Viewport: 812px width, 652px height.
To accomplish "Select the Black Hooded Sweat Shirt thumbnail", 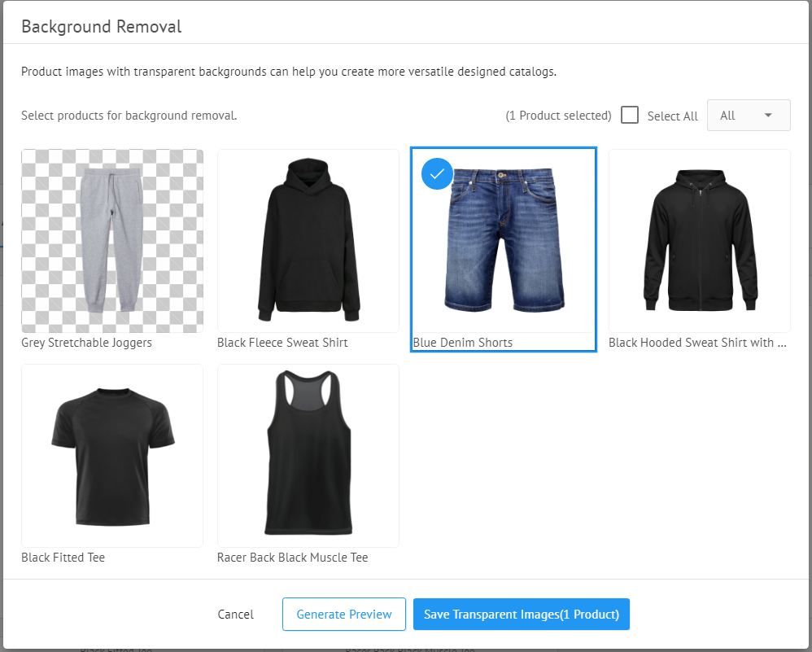I will click(x=700, y=241).
